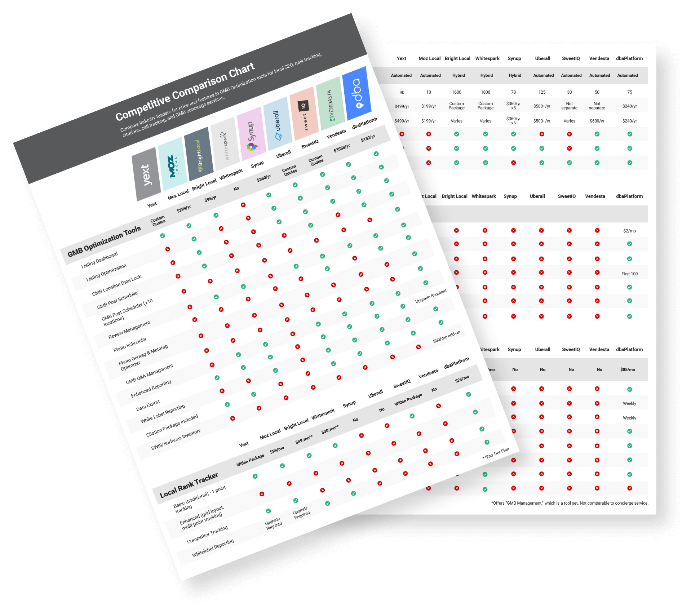Click the "GMB Optimization Tools" section heading
The height and width of the screenshot is (616, 691).
(x=104, y=241)
